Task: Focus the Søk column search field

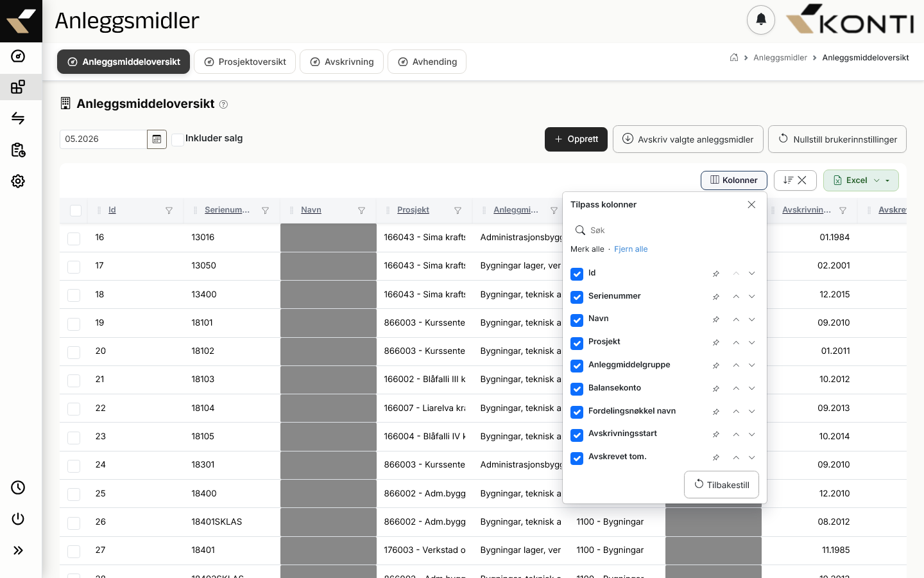Action: tap(664, 230)
